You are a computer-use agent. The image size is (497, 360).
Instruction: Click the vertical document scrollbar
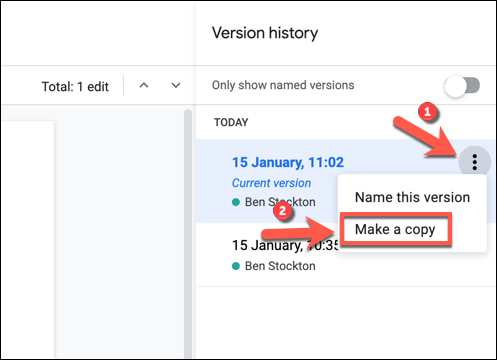click(188, 233)
